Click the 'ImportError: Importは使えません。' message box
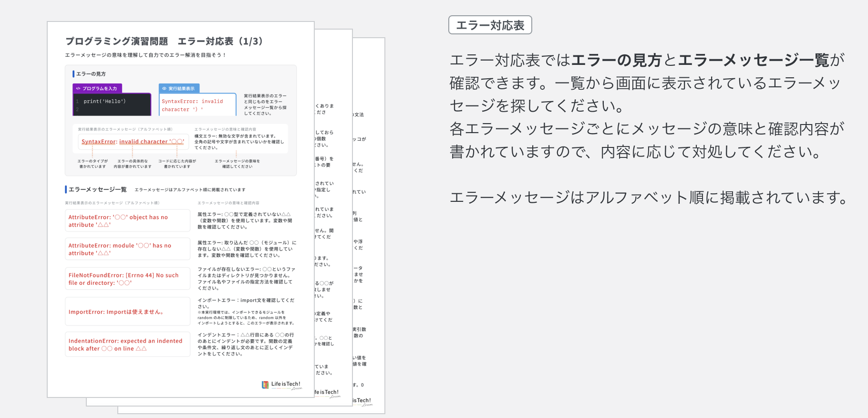Screen dimensions: 868x418 pyautogui.click(x=128, y=312)
